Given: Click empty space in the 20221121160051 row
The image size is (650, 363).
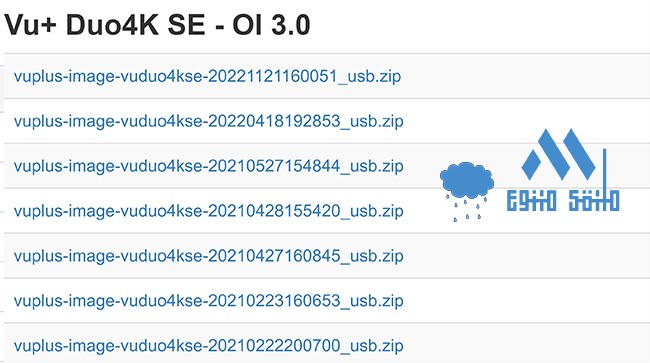Looking at the screenshot, I should pyautogui.click(x=522, y=76).
